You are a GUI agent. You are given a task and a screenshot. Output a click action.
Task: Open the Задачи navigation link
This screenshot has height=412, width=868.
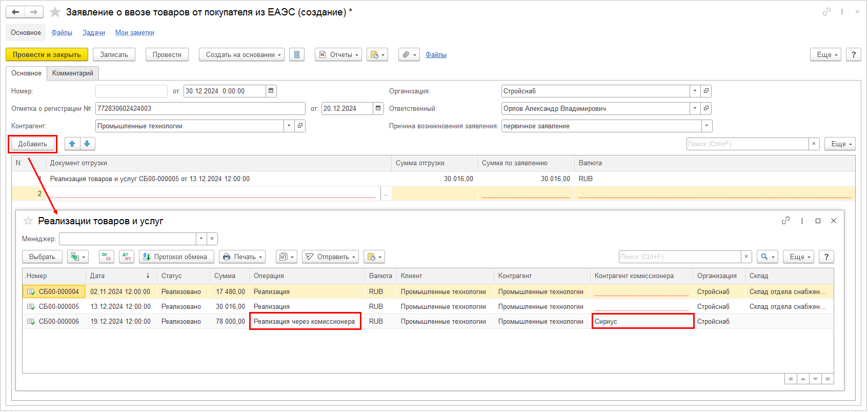pyautogui.click(x=94, y=33)
